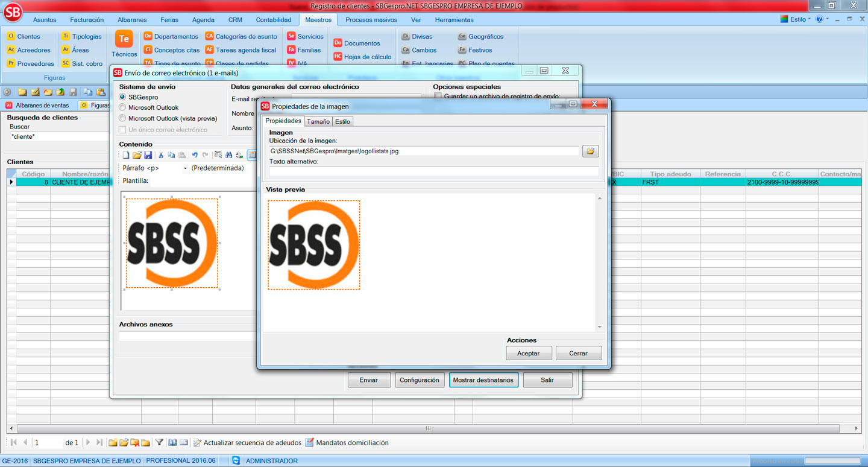This screenshot has height=467, width=868.
Task: Click the Mostrar destinatarios button
Action: [483, 380]
